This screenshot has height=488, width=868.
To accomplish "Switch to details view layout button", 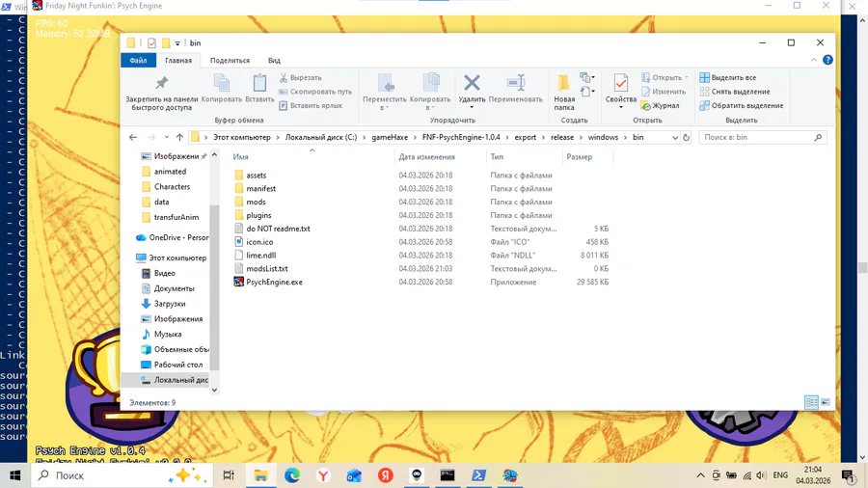I will coord(811,402).
